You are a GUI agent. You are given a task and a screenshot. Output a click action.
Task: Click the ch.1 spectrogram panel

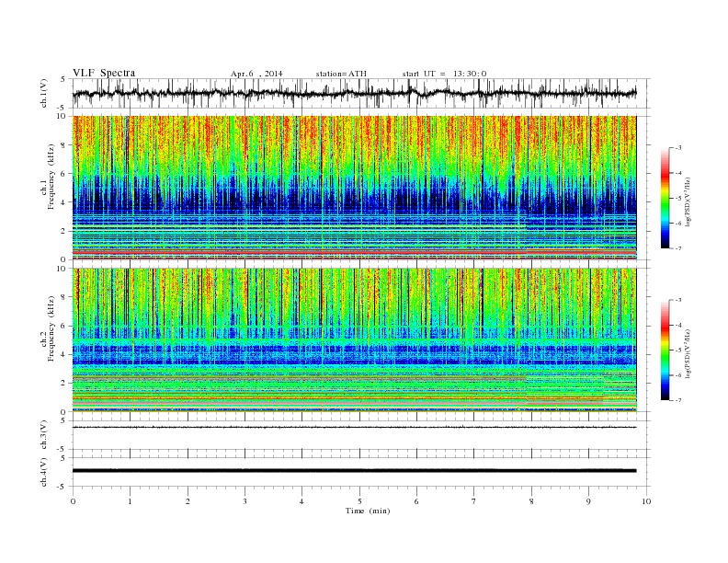tap(355, 188)
